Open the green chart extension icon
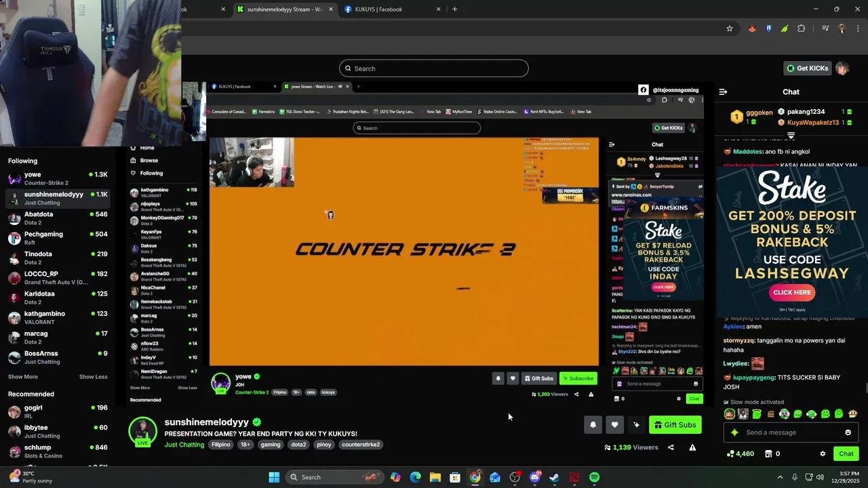The image size is (868, 488). [785, 28]
